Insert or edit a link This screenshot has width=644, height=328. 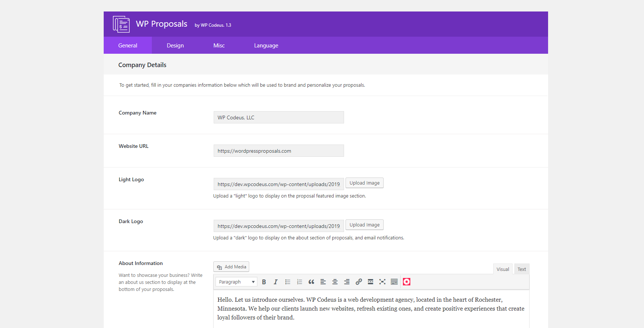[359, 282]
